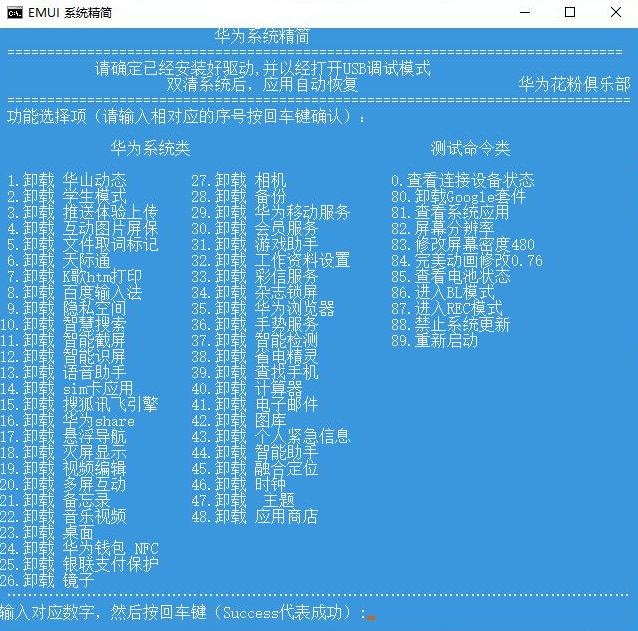Click the 华为系统类 column heading

[x=150, y=149]
